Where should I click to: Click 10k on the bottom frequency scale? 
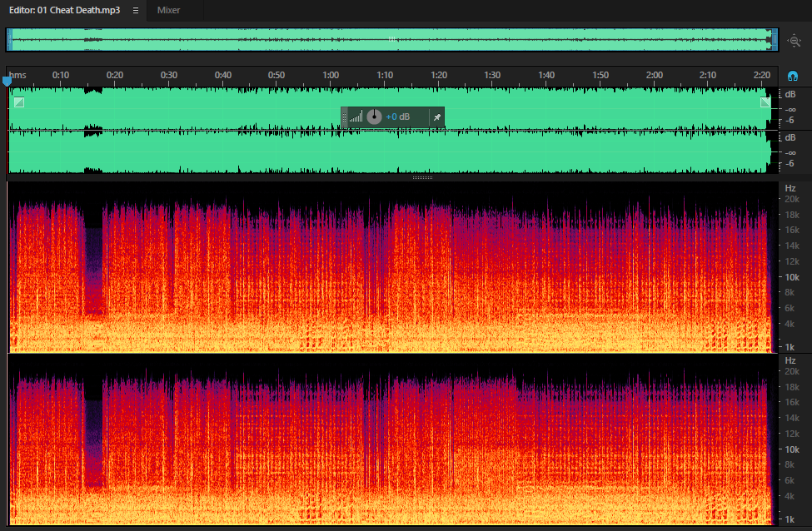791,449
